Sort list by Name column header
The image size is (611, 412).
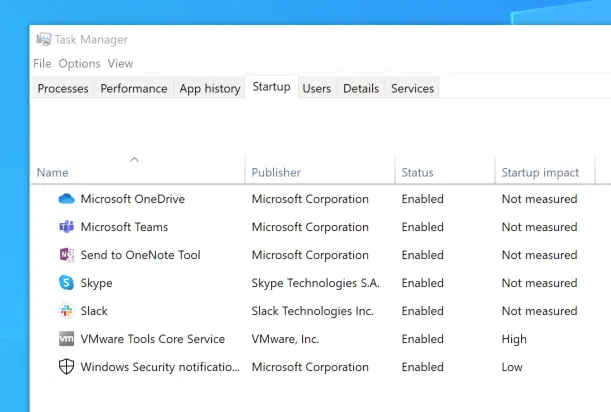click(53, 173)
